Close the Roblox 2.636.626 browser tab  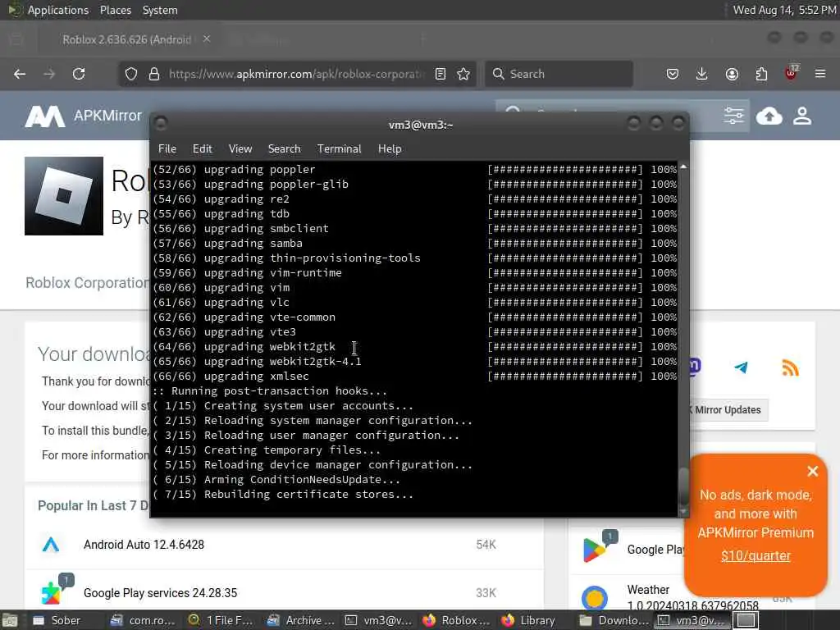click(207, 39)
